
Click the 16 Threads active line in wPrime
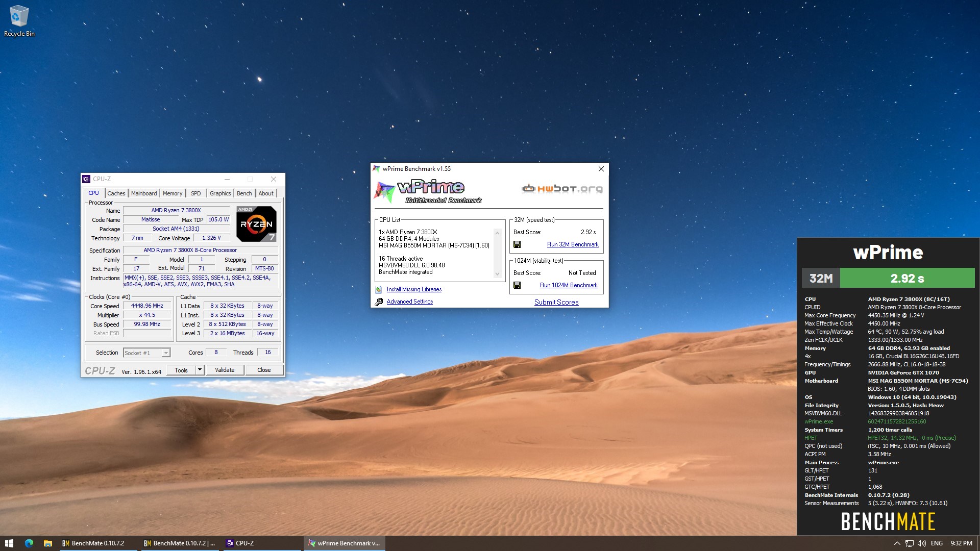pos(401,259)
